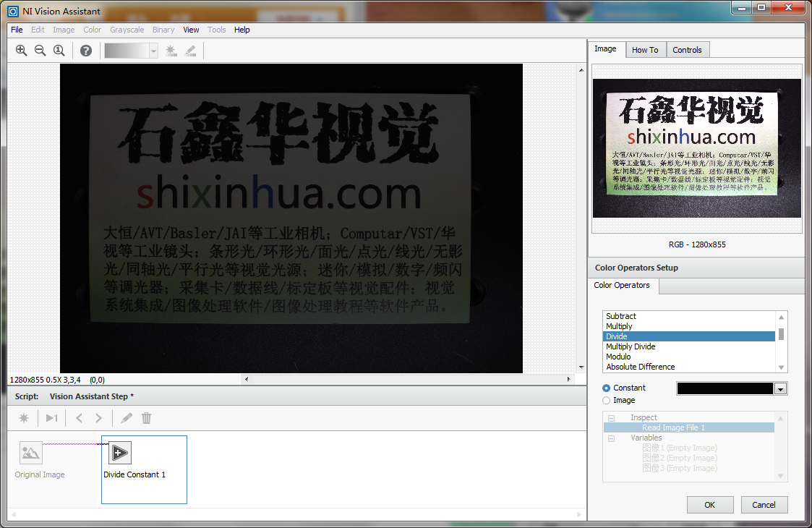Open the View menu
The image size is (812, 528).
(191, 30)
